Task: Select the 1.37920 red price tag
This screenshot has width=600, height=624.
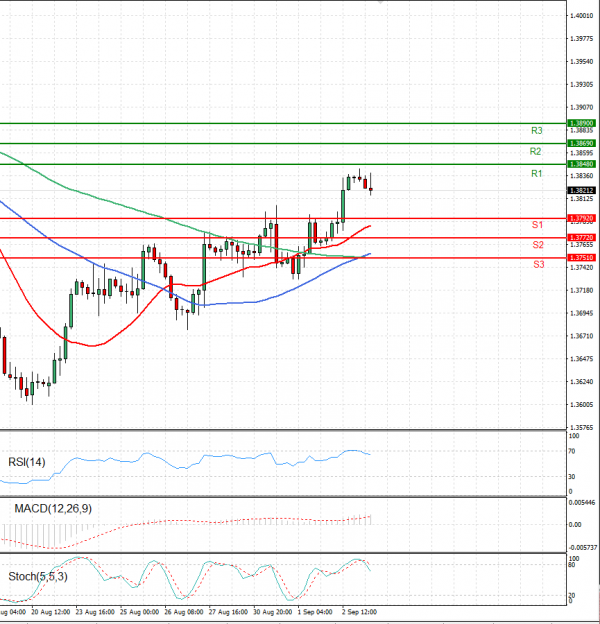Action: click(x=581, y=218)
